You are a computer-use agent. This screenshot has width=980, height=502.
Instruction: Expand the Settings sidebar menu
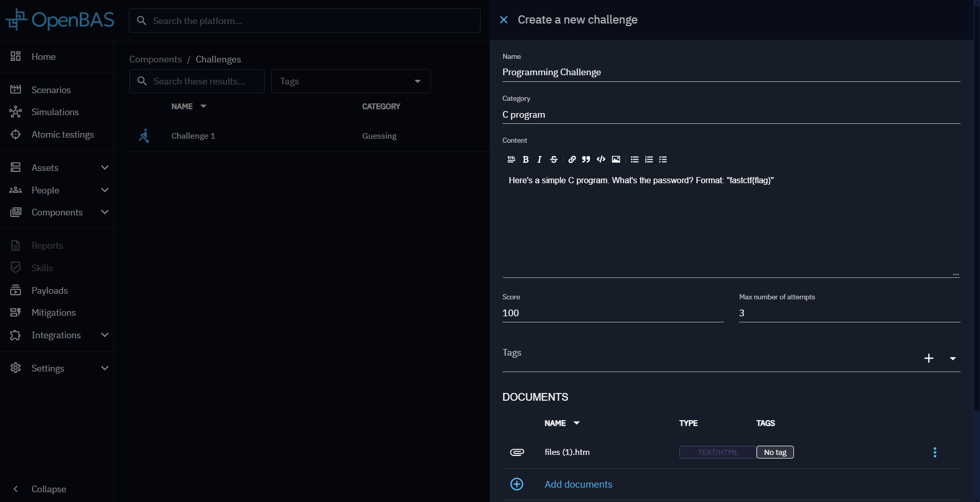[x=104, y=368]
